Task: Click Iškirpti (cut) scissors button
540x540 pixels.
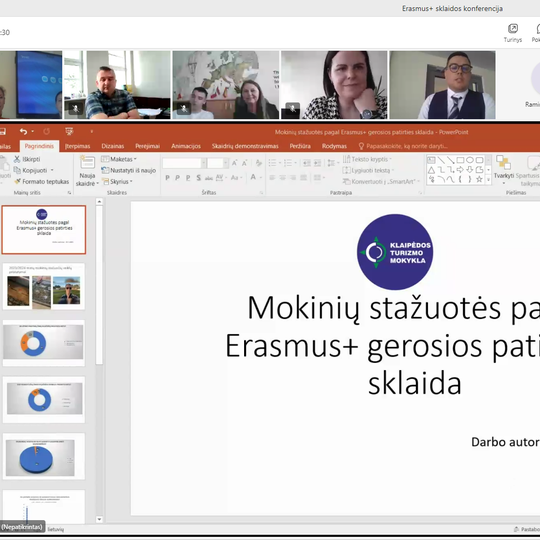Action: coord(27,159)
